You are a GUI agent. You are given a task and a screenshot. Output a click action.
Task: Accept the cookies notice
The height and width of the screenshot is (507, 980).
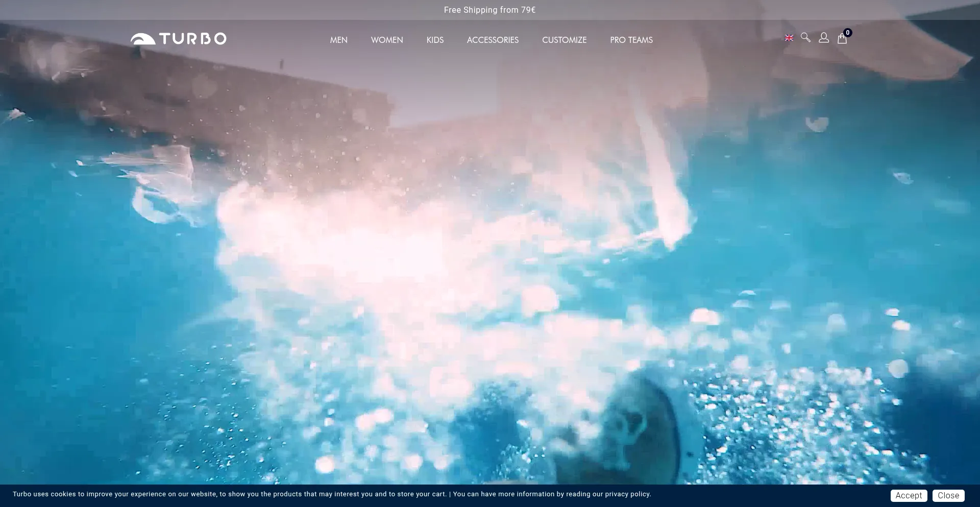[909, 495]
